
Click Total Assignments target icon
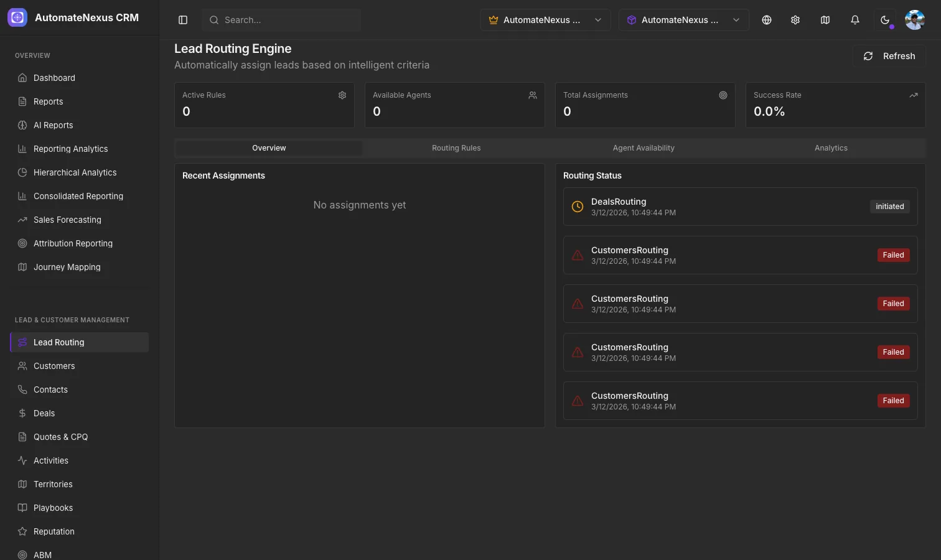point(723,95)
